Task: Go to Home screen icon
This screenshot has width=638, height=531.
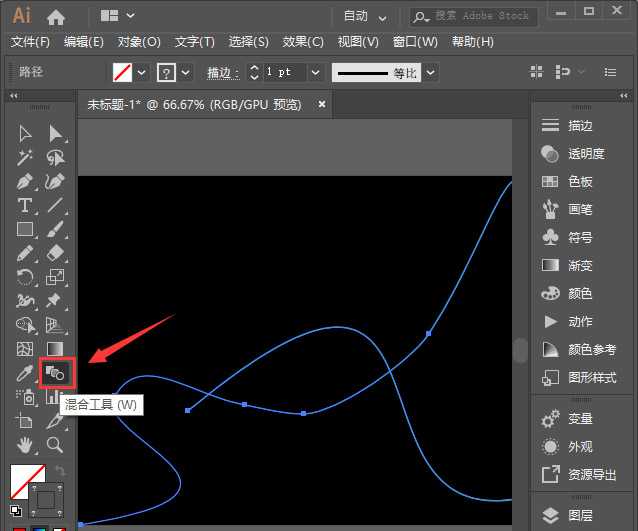Action: click(x=56, y=17)
